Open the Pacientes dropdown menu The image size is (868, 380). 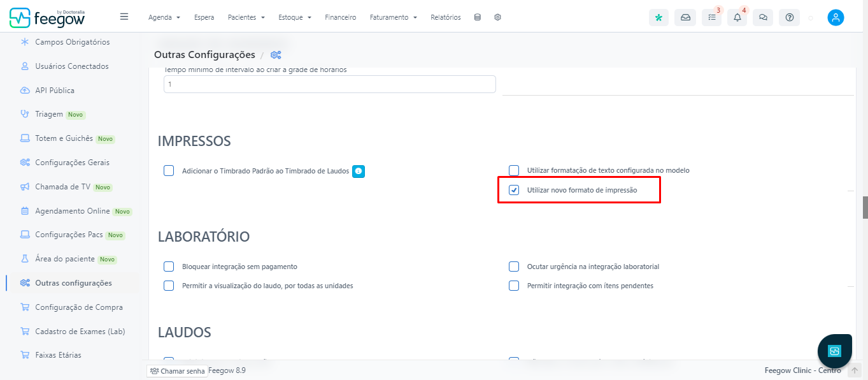246,17
